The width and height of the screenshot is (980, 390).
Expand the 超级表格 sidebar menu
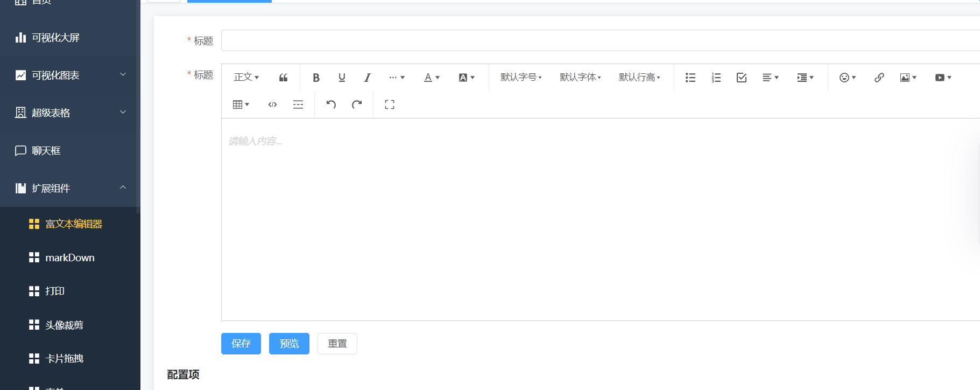[70, 113]
